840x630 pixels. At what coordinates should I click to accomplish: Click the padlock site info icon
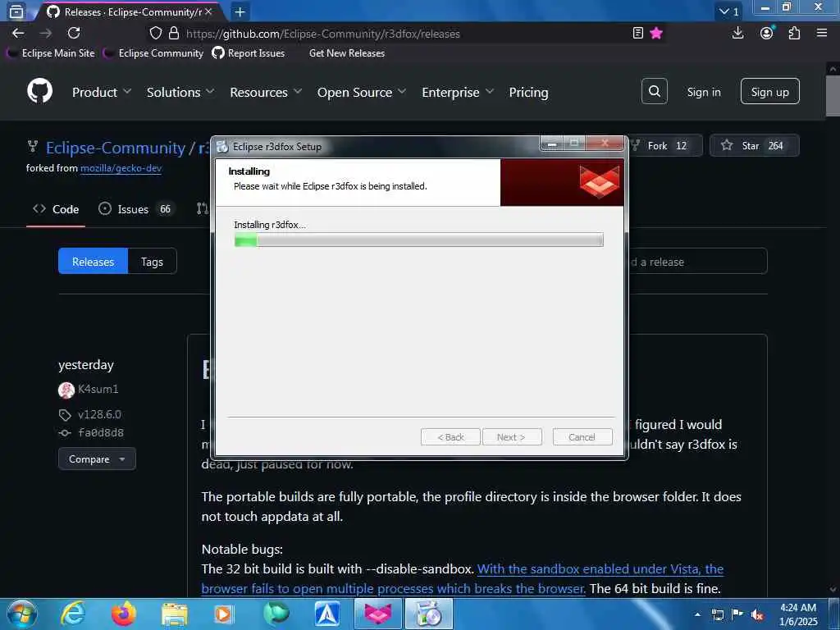point(174,33)
